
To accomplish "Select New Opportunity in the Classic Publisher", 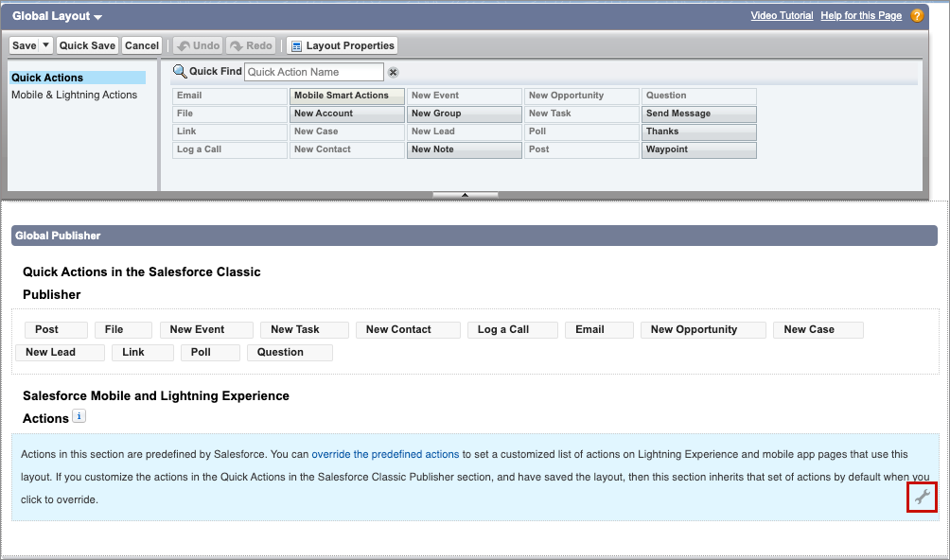I will 703,330.
